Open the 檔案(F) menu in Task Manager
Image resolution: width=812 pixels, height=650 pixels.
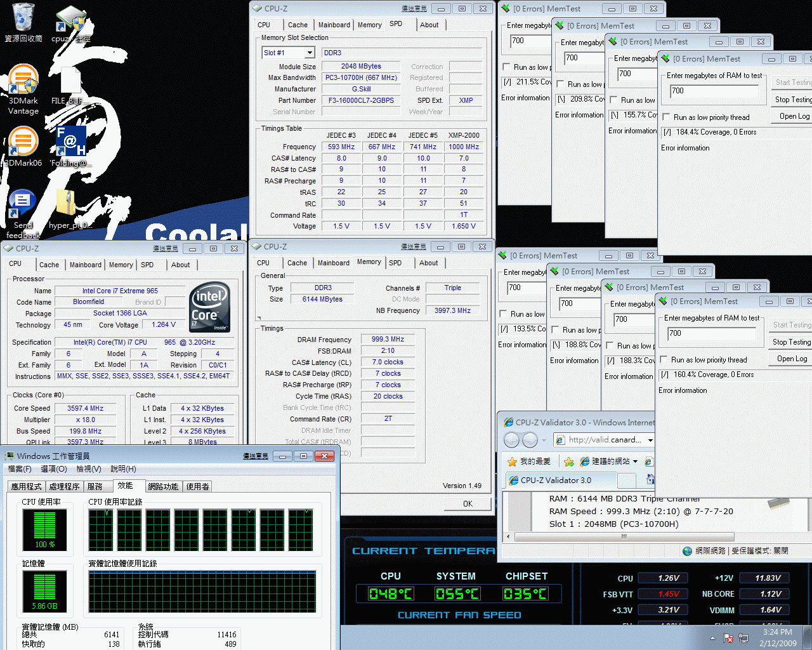point(20,468)
